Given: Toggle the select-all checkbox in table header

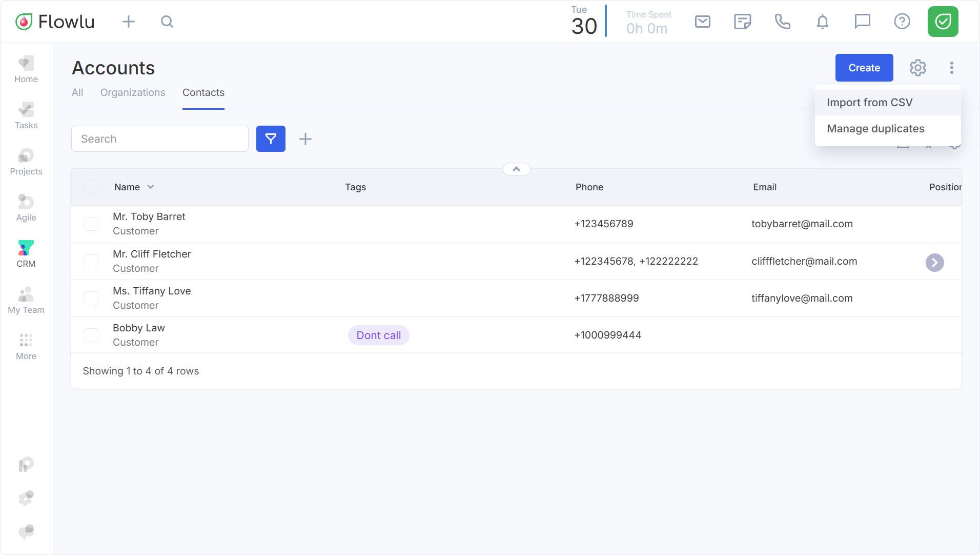Looking at the screenshot, I should click(x=91, y=187).
